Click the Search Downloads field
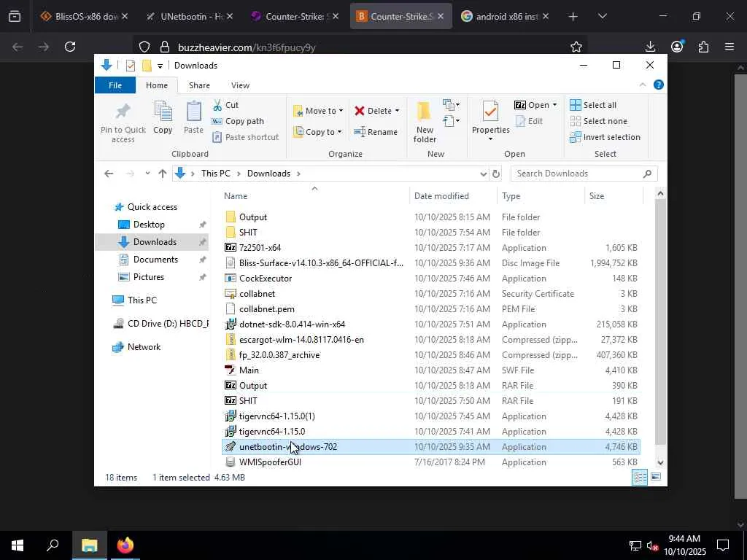This screenshot has width=747, height=560. click(584, 174)
